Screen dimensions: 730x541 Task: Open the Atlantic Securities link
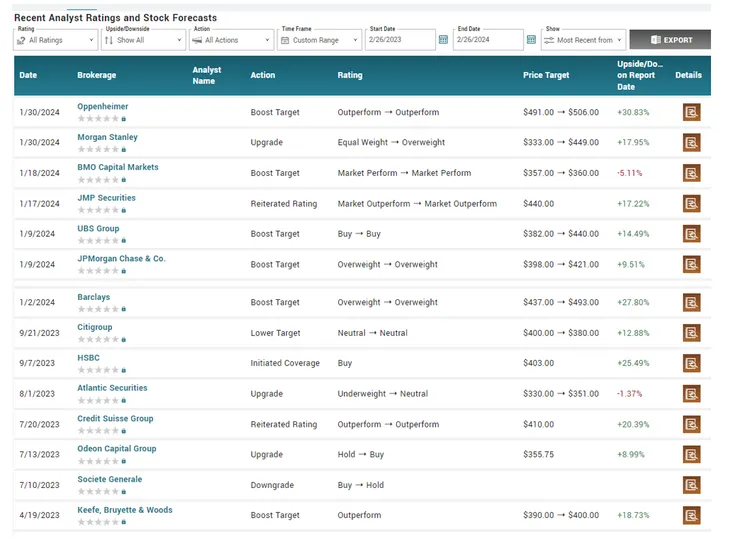[x=112, y=388]
